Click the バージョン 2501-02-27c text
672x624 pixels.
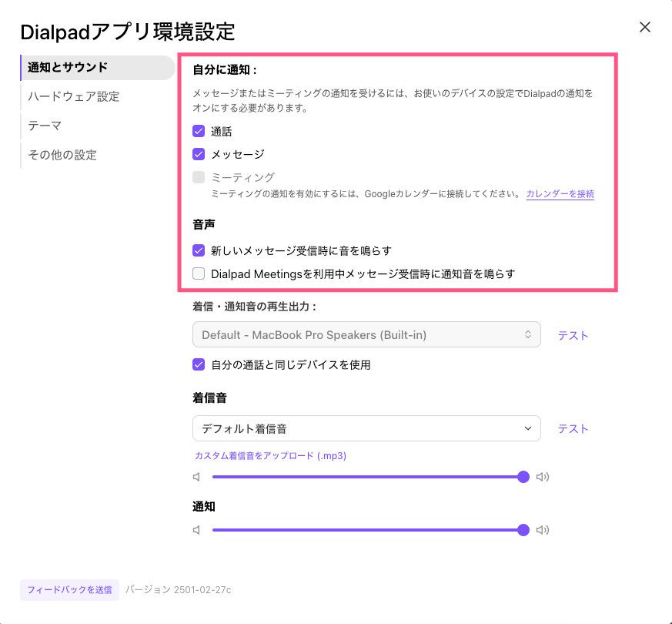179,590
